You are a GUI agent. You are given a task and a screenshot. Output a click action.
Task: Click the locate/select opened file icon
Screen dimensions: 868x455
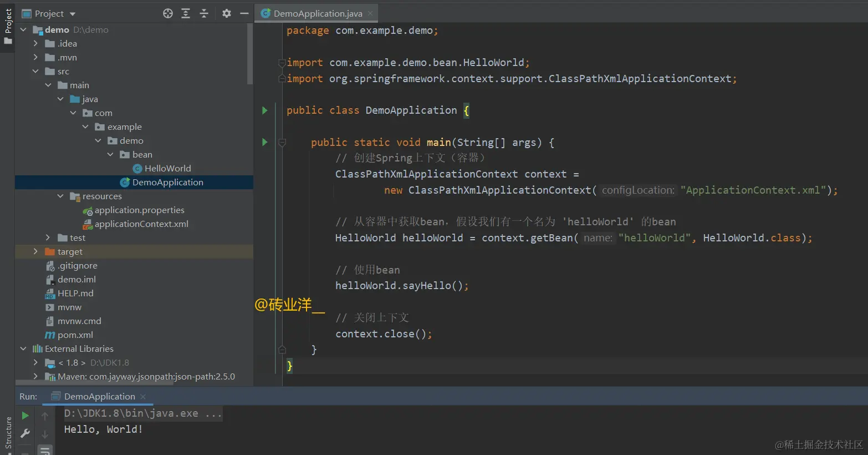click(x=168, y=13)
